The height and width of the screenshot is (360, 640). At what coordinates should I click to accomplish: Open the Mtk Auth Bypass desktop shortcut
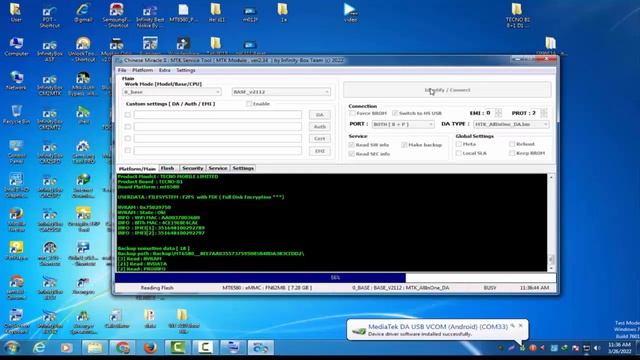[83, 84]
